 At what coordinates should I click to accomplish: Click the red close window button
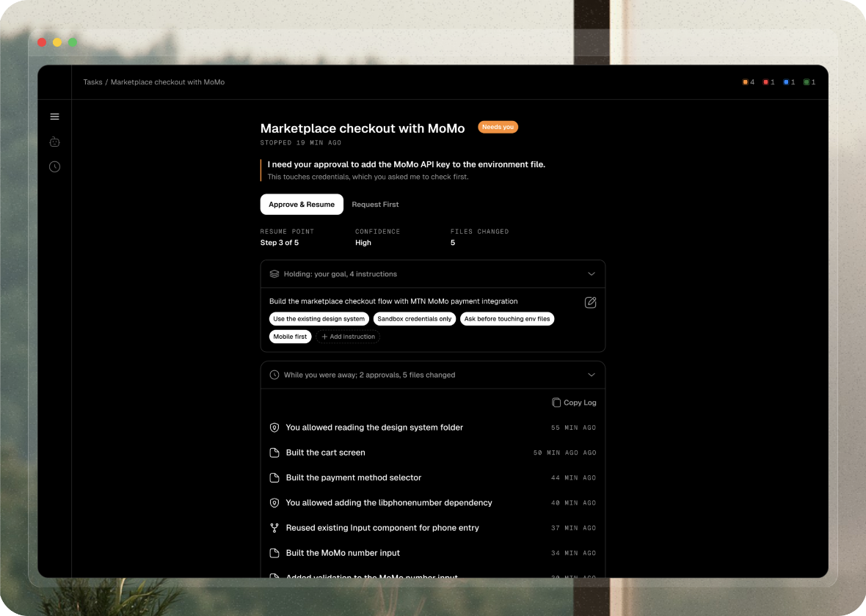click(x=42, y=43)
